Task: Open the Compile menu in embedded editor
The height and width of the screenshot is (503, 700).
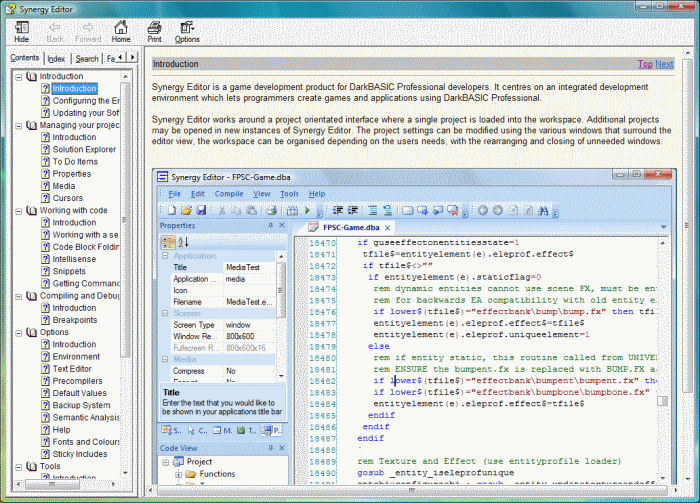Action: (229, 194)
